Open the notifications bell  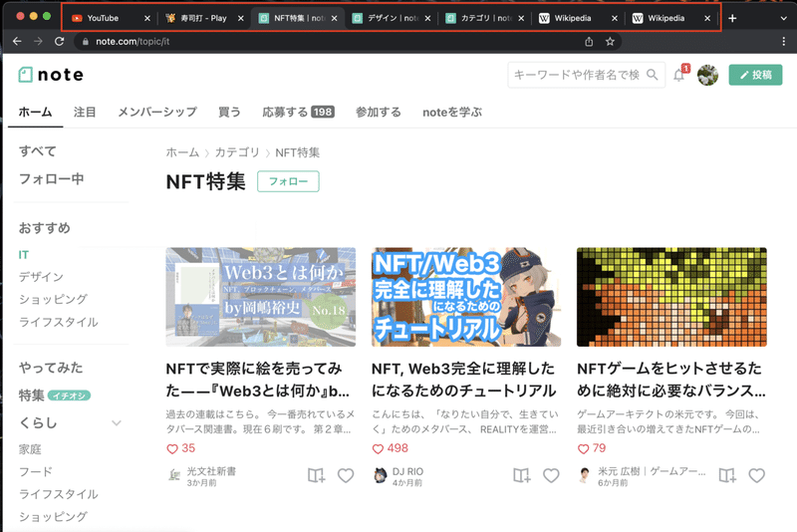(679, 75)
